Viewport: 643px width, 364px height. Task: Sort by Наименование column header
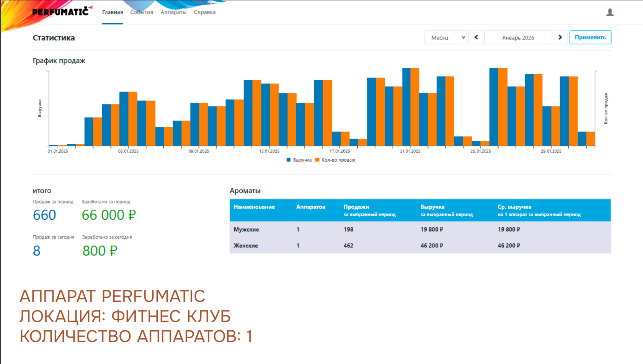(x=254, y=207)
